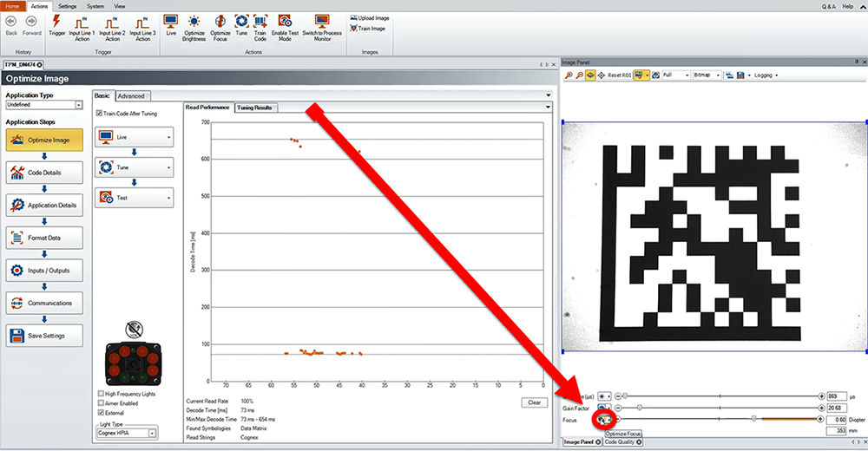Click the Train Code ribbon icon
Screen dimensions: 868x451
[260, 25]
